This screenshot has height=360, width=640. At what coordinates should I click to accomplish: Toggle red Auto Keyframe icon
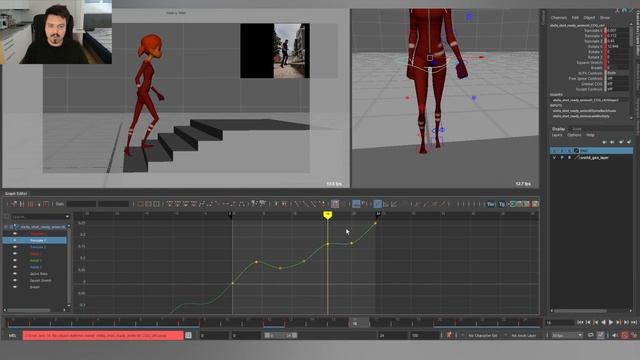click(x=624, y=335)
